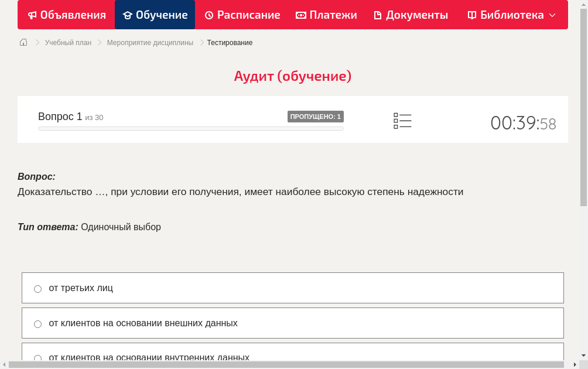
Task: Click the payment card icon on Платежи
Action: pyautogui.click(x=301, y=15)
